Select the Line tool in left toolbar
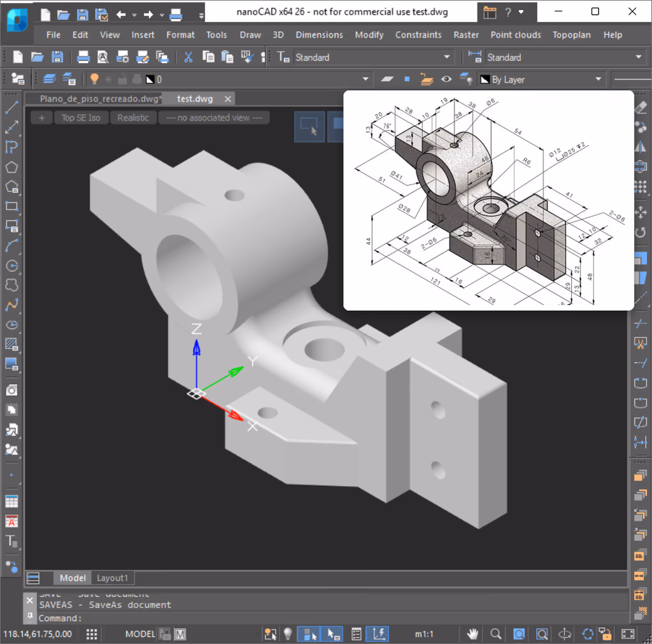Screen dimensions: 652x644 (x=11, y=107)
